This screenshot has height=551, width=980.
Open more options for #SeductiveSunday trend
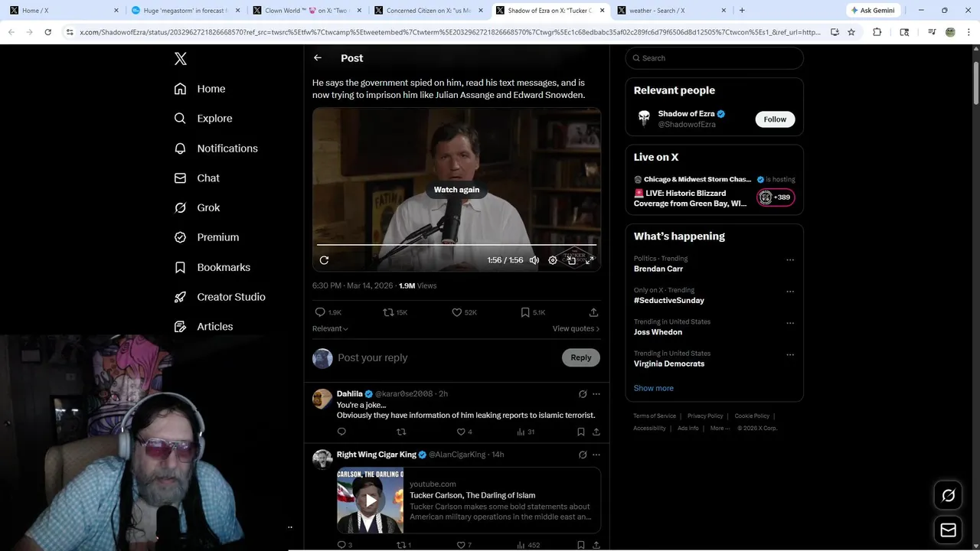pos(790,292)
